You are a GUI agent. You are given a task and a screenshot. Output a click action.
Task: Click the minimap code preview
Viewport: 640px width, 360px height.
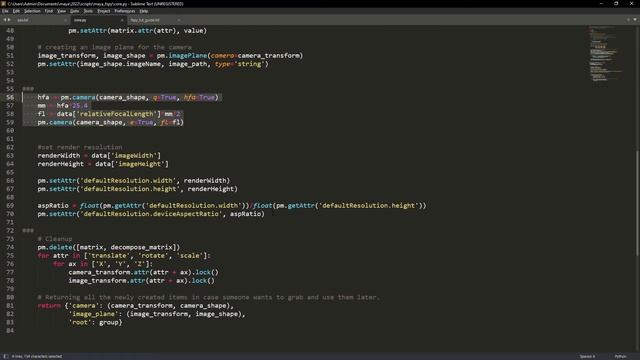pyautogui.click(x=606, y=53)
